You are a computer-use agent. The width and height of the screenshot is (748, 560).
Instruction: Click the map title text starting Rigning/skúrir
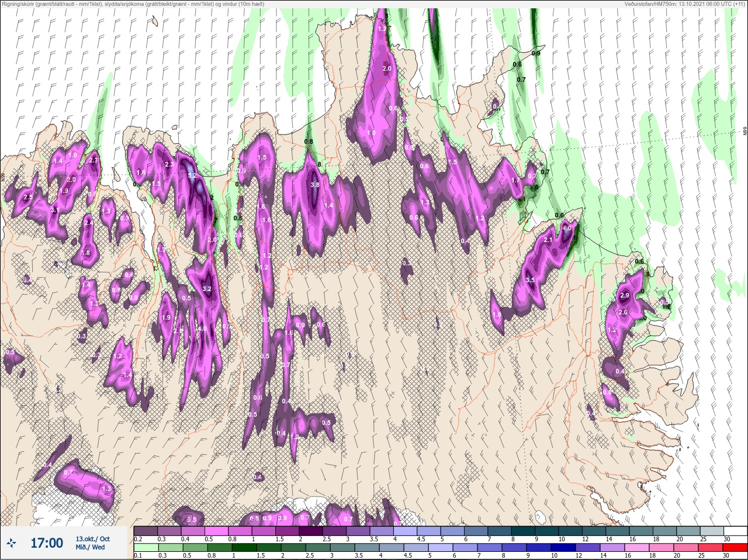132,4
